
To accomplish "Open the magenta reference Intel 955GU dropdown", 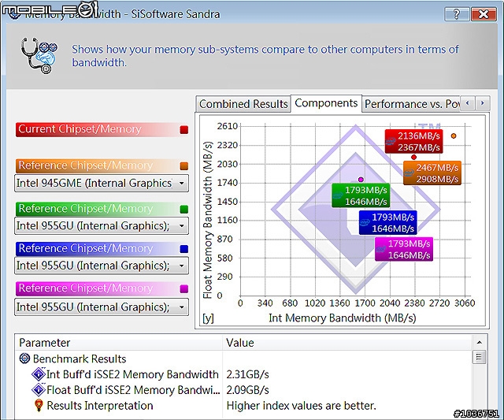I will click(x=102, y=307).
